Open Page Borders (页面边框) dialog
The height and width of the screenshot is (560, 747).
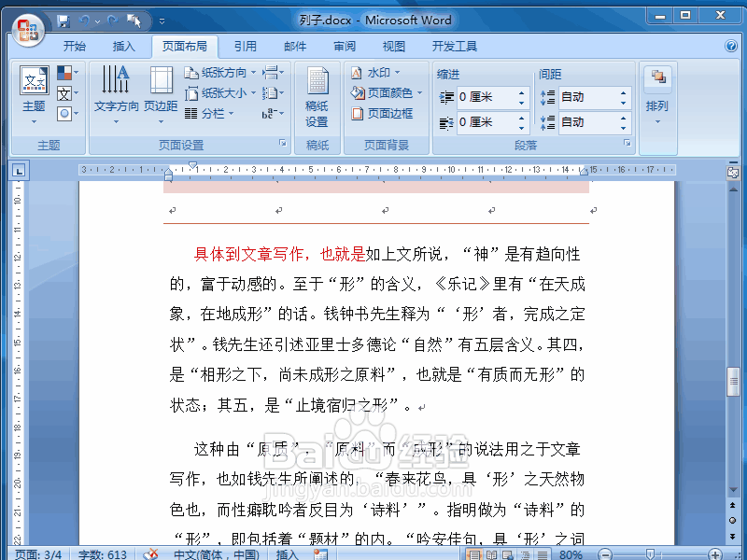pyautogui.click(x=382, y=114)
